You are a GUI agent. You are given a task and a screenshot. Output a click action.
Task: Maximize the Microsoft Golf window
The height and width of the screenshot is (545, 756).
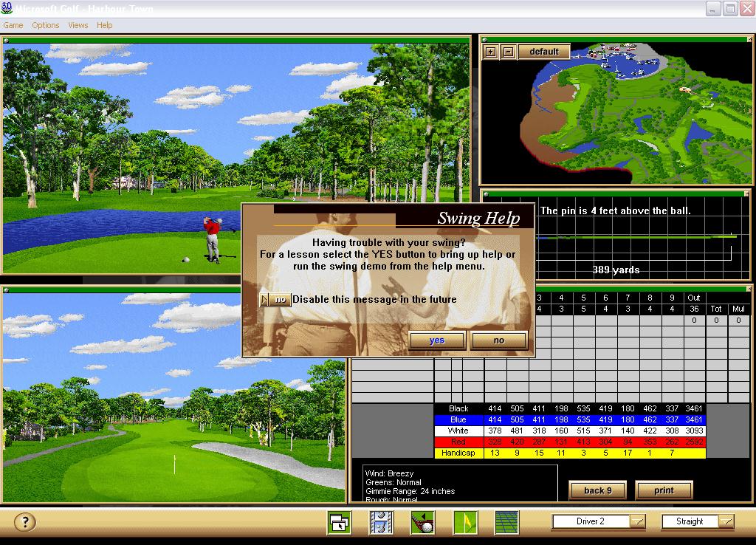coord(731,8)
